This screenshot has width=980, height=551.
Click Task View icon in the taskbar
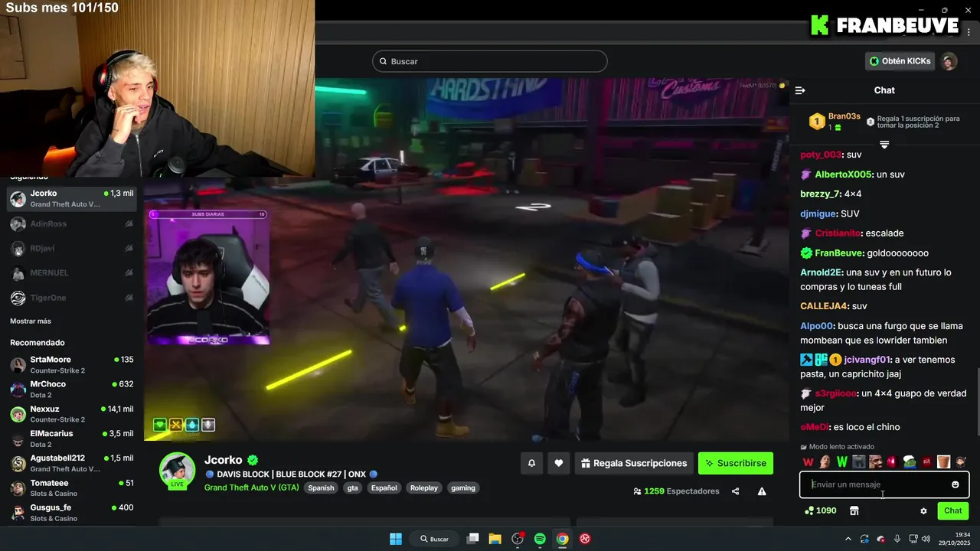click(473, 539)
